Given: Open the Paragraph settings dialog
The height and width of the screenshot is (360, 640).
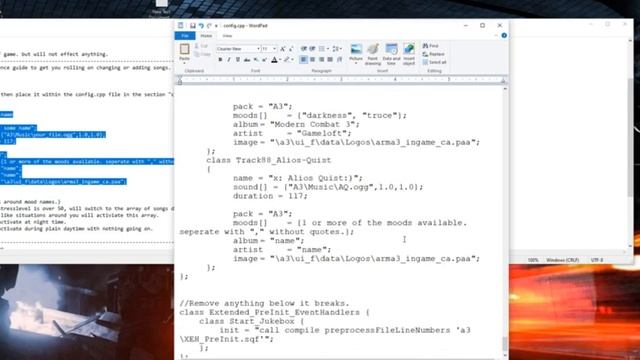Looking at the screenshot, I should coord(339,60).
